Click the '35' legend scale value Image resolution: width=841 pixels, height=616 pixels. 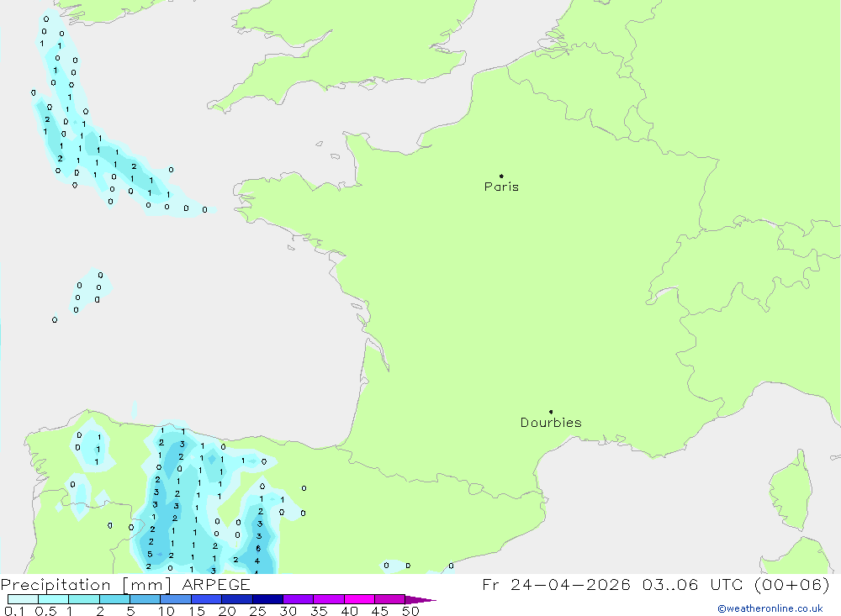pyautogui.click(x=319, y=611)
